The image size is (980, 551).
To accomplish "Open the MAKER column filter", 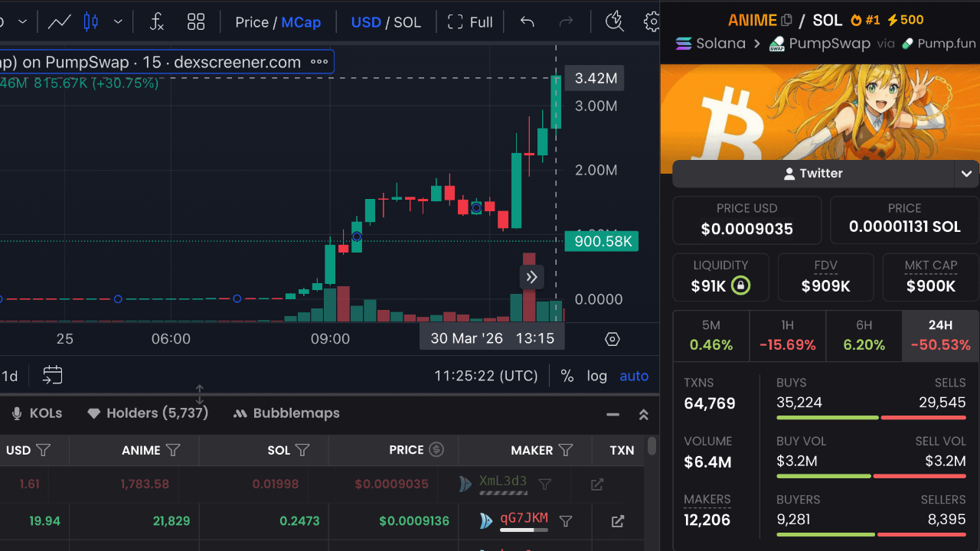I will click(x=566, y=450).
